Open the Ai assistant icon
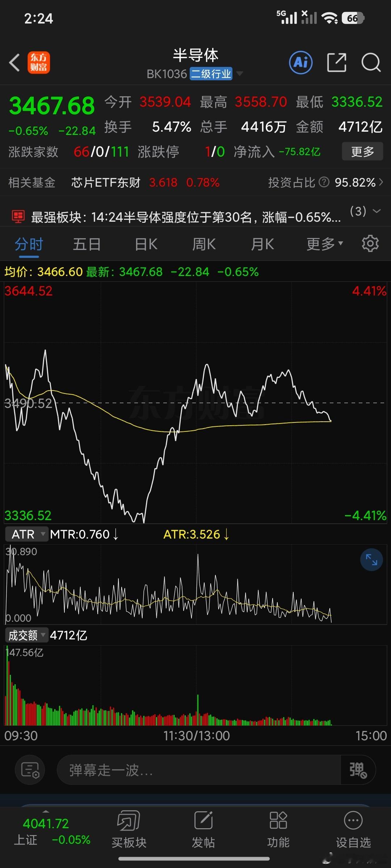The width and height of the screenshot is (391, 868). [x=301, y=63]
